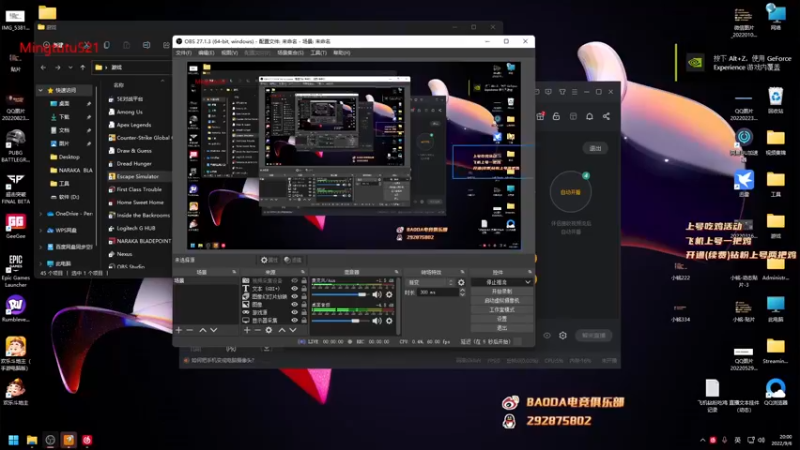Pop out the Scenes dock header icon
Screen dimensions: 800x450
click(234, 272)
